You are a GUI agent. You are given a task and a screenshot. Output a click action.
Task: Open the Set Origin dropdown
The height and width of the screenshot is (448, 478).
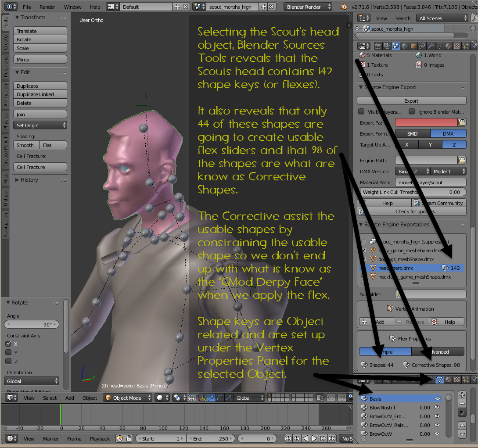point(40,125)
